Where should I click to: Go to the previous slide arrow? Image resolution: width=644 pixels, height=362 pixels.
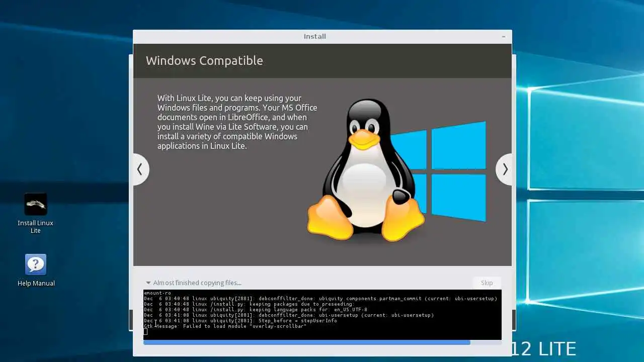point(140,169)
